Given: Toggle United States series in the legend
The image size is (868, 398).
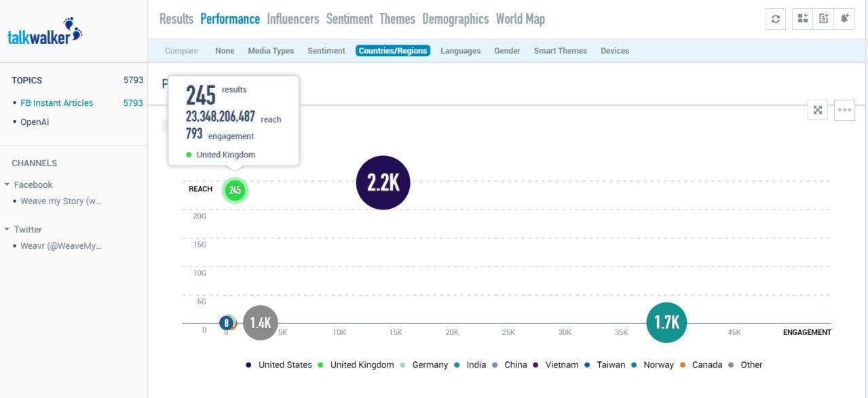Looking at the screenshot, I should point(285,365).
